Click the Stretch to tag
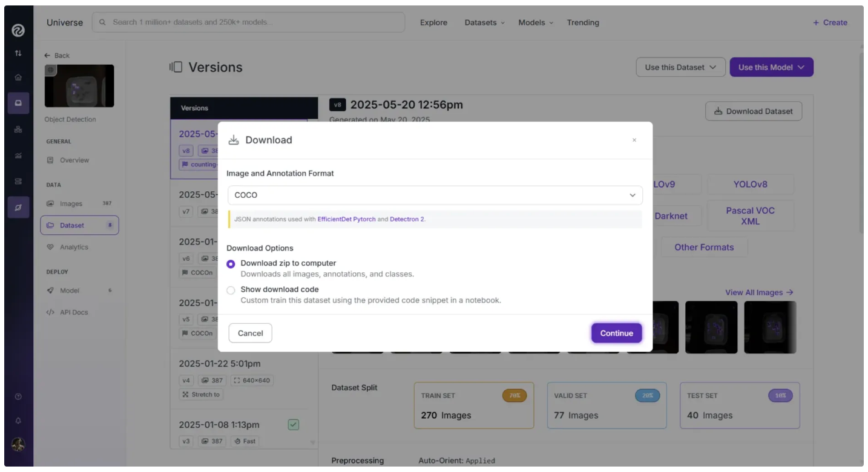The width and height of the screenshot is (868, 472). pos(201,395)
